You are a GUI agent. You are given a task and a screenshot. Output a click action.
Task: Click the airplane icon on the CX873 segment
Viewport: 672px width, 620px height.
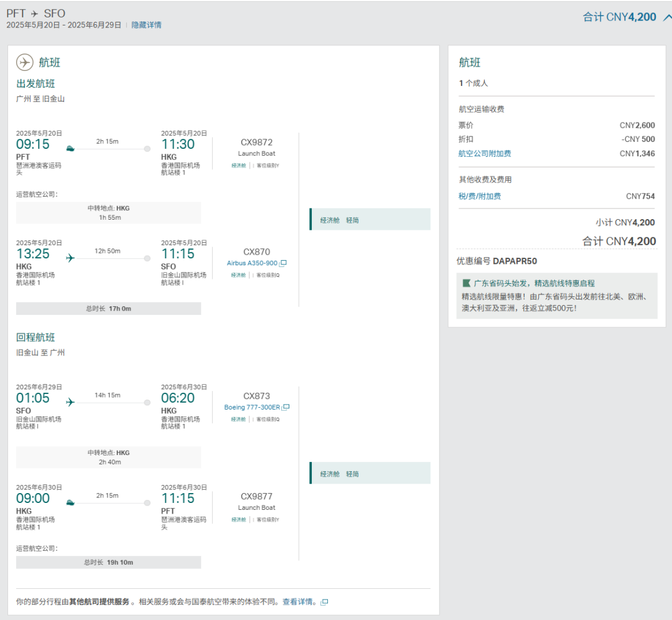tap(70, 402)
